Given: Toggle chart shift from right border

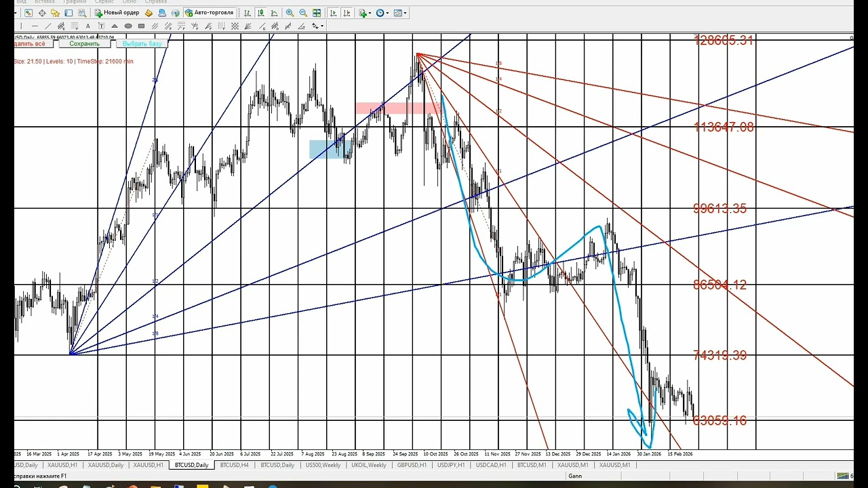Looking at the screenshot, I should pyautogui.click(x=347, y=12).
